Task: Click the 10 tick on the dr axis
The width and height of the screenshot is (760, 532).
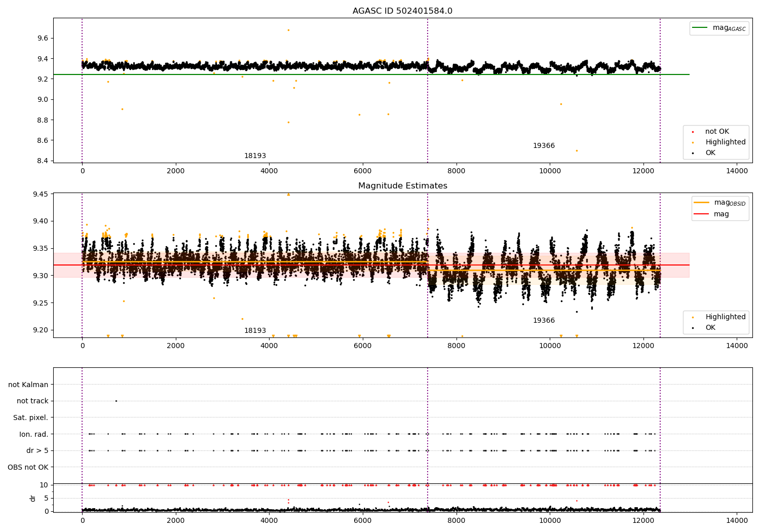Action: [44, 485]
